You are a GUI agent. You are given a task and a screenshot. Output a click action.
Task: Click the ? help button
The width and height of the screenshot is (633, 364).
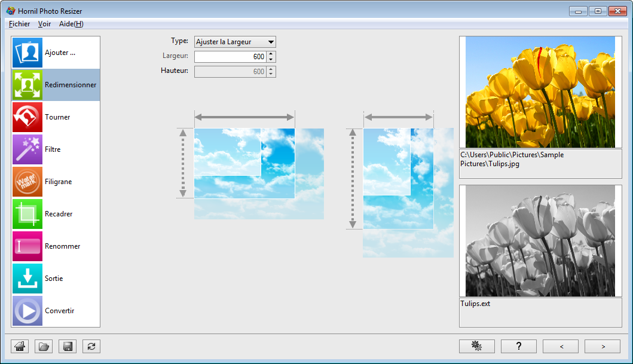coord(518,346)
